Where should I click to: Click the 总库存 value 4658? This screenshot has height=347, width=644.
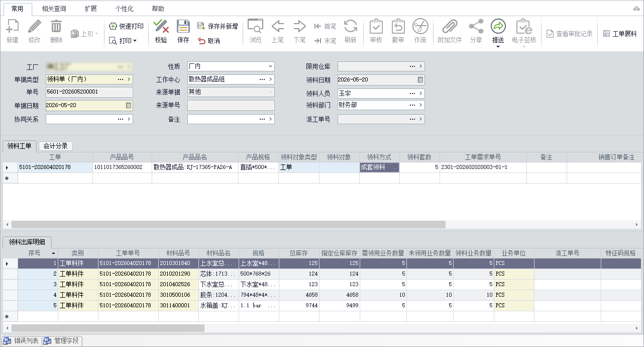[x=299, y=295]
